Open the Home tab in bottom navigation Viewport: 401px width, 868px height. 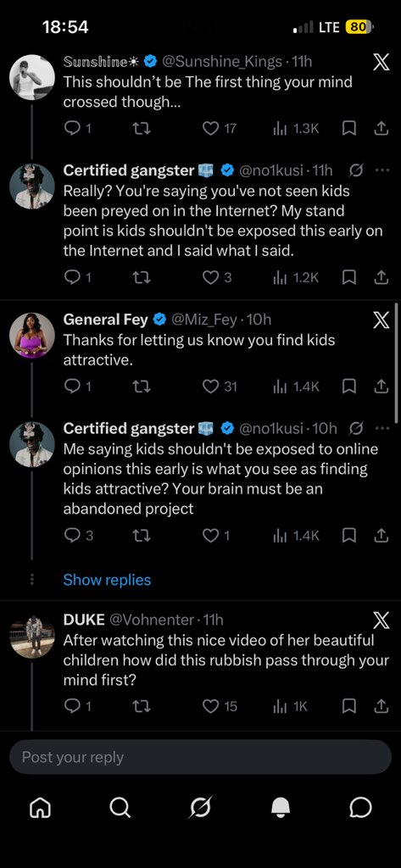point(38,809)
